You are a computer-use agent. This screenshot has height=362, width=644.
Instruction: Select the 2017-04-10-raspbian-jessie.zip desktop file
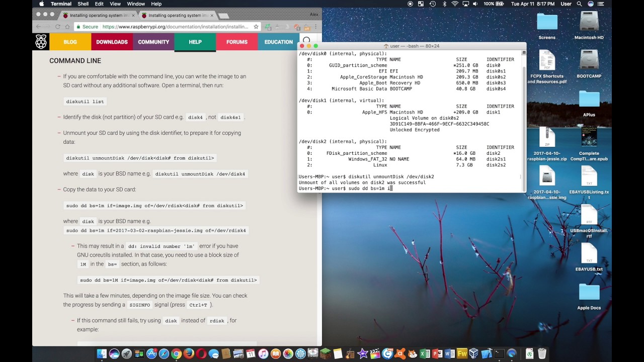[x=547, y=143]
